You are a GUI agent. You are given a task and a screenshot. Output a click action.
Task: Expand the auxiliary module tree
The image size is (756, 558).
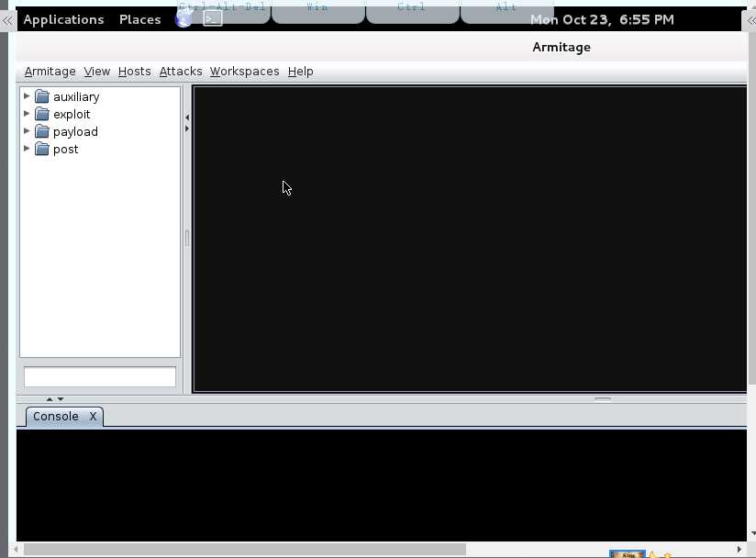(27, 96)
